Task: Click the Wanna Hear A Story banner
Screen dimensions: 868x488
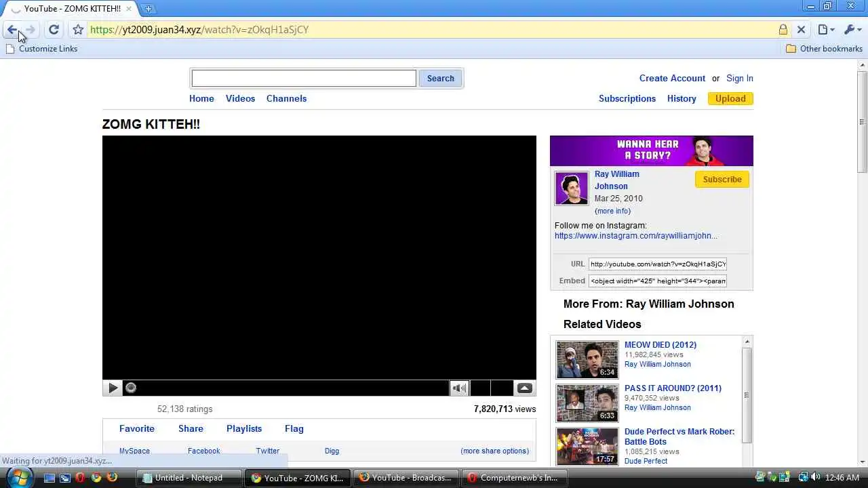Action: point(652,150)
